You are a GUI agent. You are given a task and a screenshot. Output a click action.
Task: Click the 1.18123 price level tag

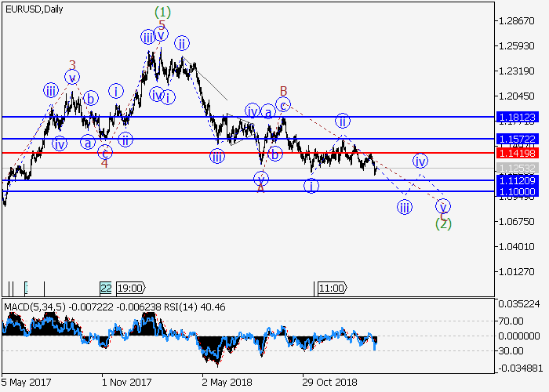click(x=516, y=117)
